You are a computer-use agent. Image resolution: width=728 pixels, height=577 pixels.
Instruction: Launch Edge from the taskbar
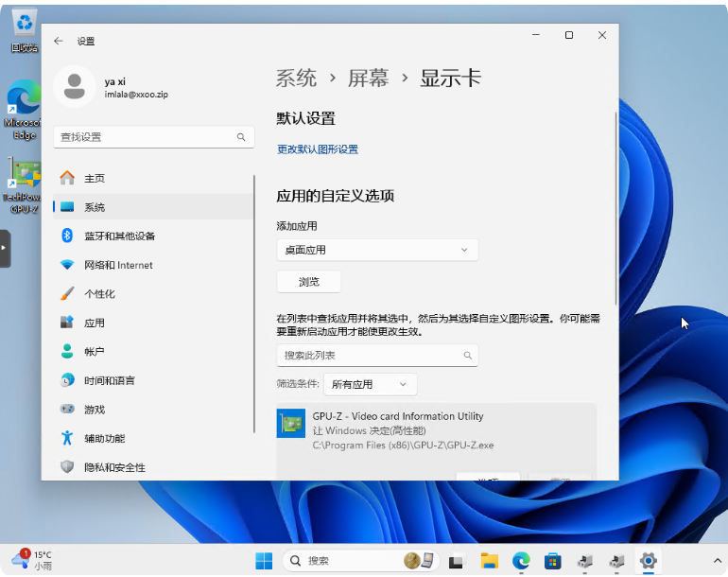coord(521,561)
